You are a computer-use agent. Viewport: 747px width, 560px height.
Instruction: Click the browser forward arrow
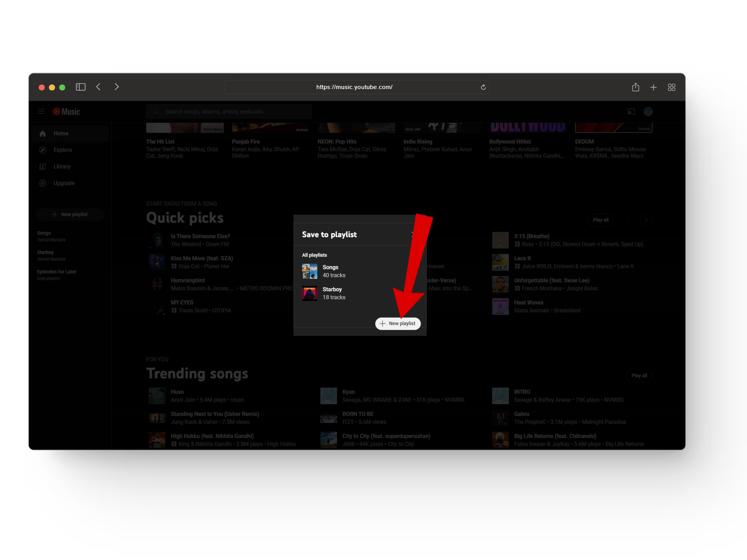(116, 87)
